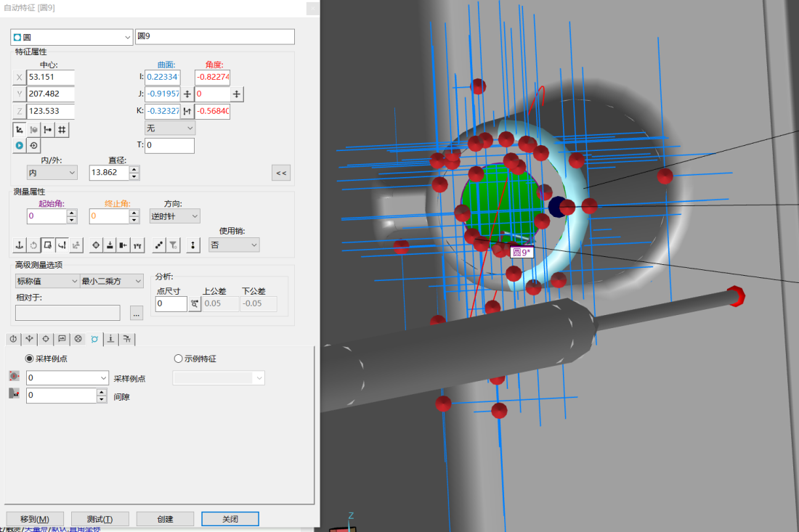Switch to the crossed-circle icon tab

point(78,338)
